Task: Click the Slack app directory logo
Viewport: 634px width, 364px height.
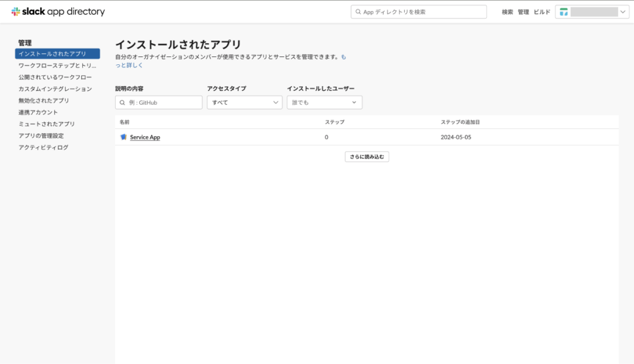Action: [58, 12]
